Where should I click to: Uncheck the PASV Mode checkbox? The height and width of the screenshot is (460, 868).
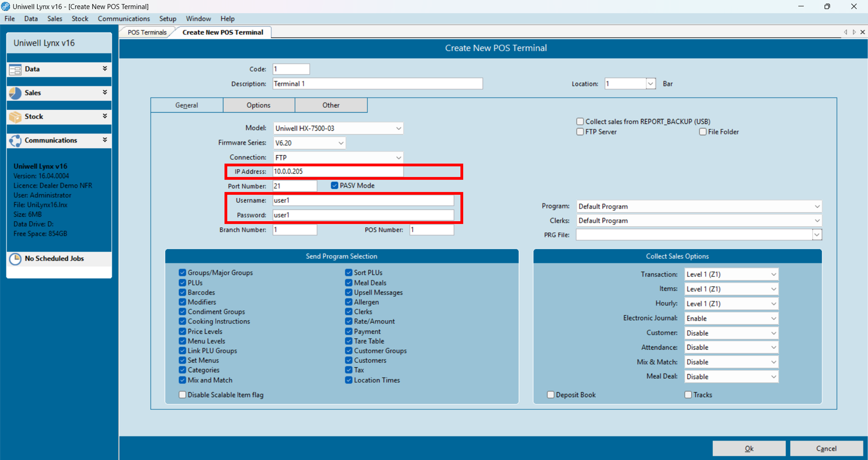tap(334, 185)
